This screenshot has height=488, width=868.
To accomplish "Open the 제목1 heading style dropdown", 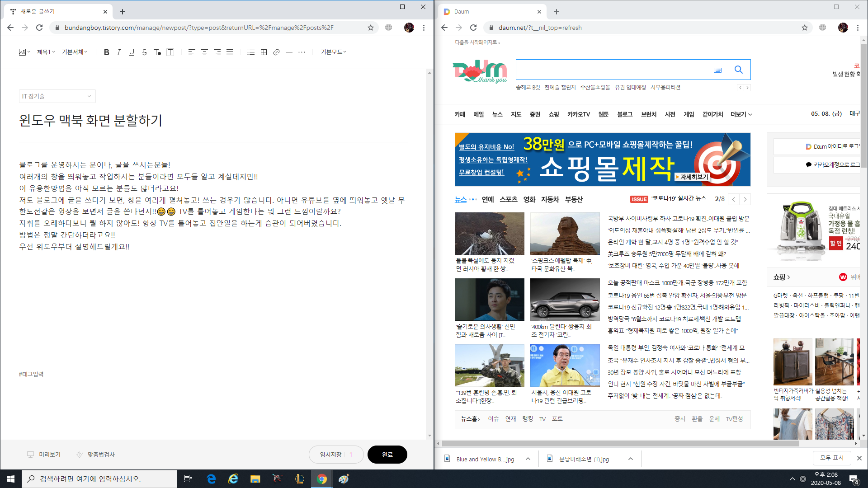I will point(46,52).
